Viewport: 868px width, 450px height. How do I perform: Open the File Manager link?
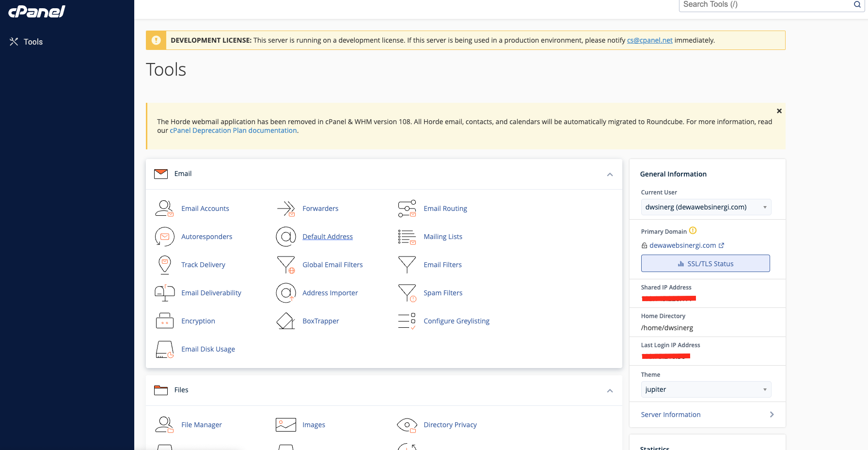coord(202,425)
